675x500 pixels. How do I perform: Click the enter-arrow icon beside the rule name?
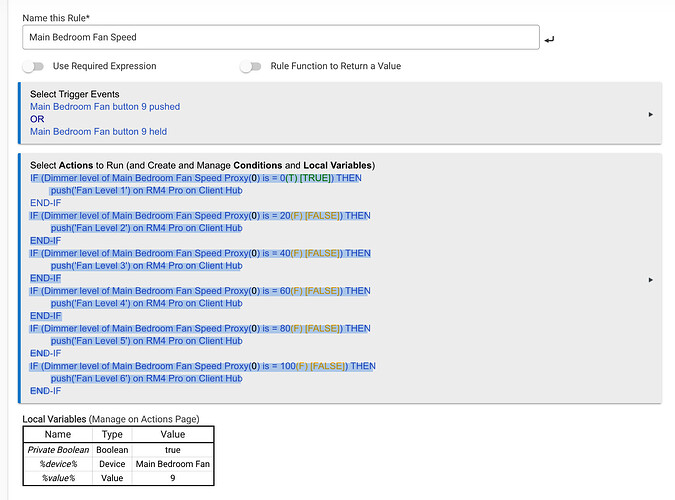pyautogui.click(x=549, y=40)
